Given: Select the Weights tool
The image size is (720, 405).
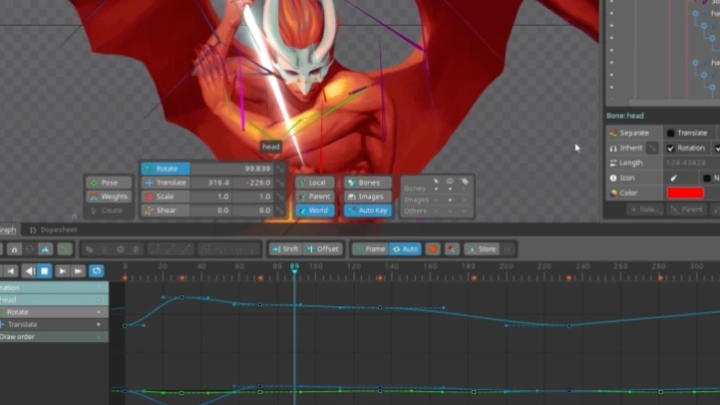Looking at the screenshot, I should [x=109, y=197].
